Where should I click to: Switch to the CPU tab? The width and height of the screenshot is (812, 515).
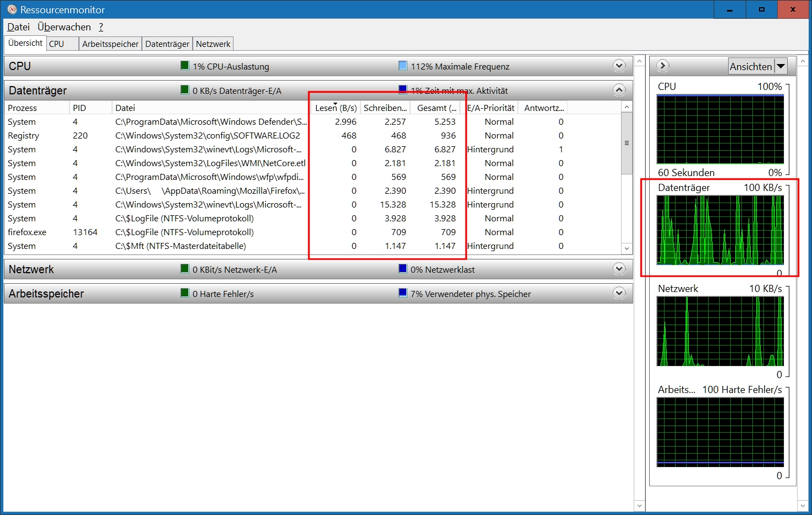point(62,44)
